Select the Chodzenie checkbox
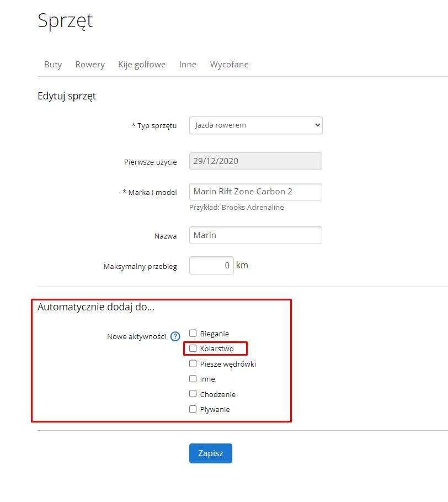The image size is (448, 502). [193, 394]
